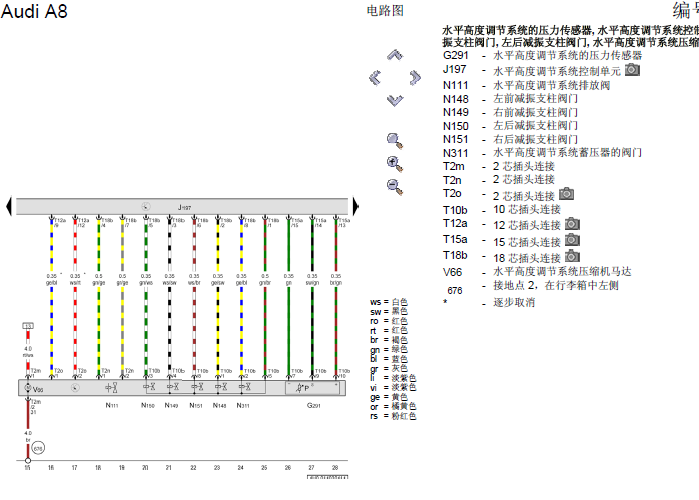Pan the diagram up with the up arrow

[395, 55]
